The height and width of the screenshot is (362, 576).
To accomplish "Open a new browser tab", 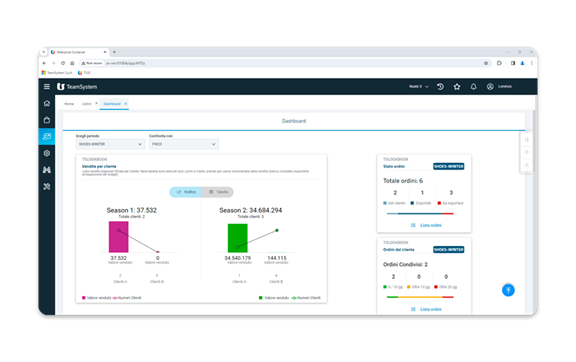I will [x=114, y=52].
